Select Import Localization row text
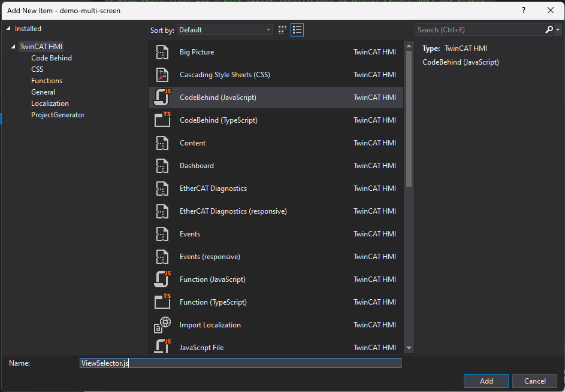Screen dimensions: 565x392 [210, 325]
